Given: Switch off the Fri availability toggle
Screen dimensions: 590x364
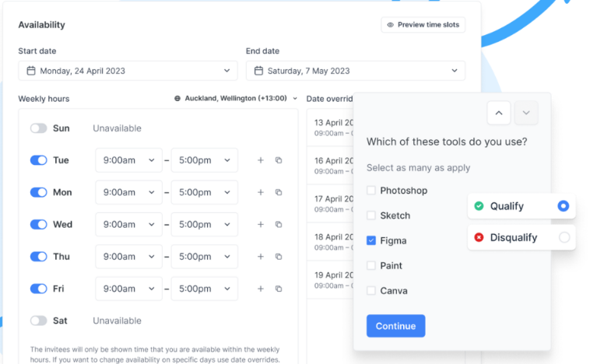Looking at the screenshot, I should 39,289.
